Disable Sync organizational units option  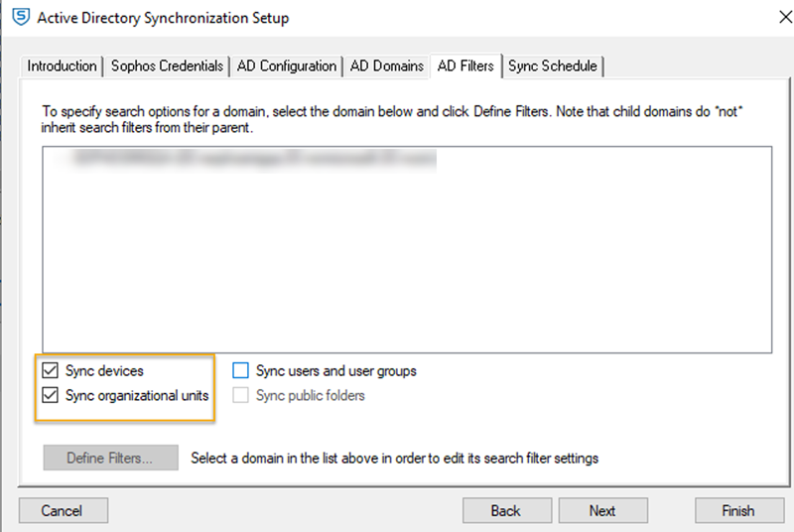coord(51,396)
